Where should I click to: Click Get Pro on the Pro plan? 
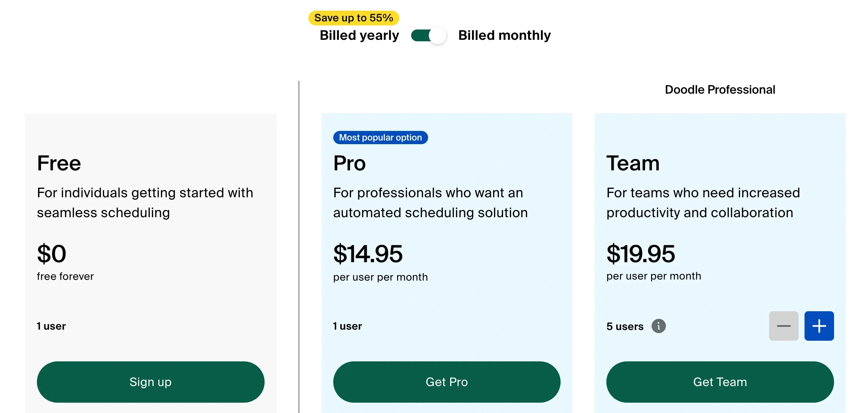[x=447, y=382]
